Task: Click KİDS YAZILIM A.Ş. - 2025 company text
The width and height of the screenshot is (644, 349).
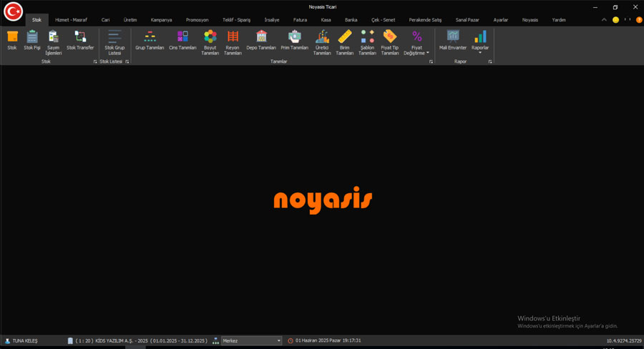Action: [122, 341]
